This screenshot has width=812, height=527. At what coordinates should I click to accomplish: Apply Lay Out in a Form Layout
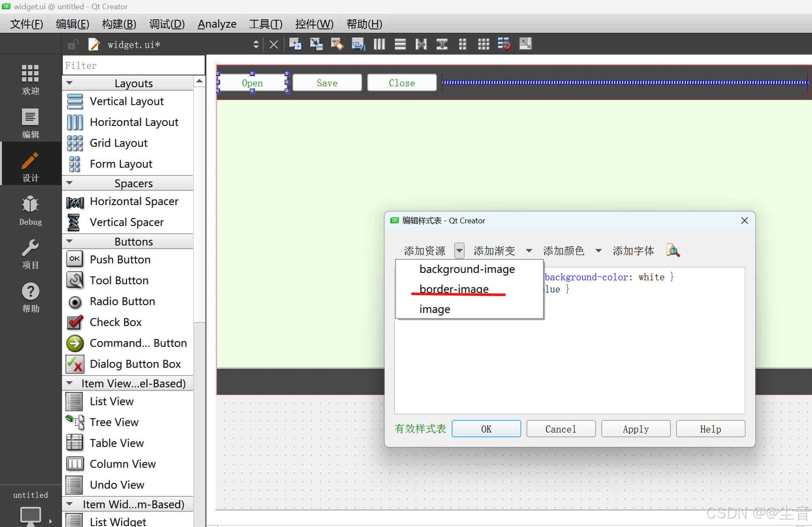[463, 44]
